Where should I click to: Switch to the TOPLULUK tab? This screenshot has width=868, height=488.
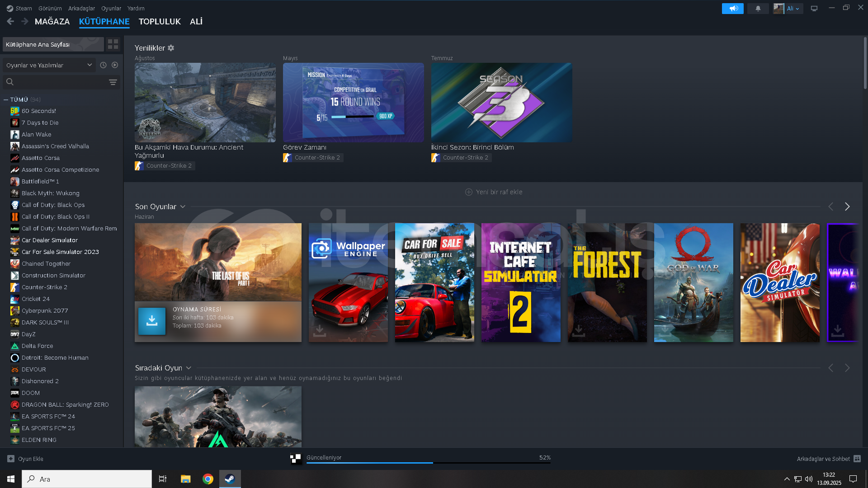pos(160,21)
